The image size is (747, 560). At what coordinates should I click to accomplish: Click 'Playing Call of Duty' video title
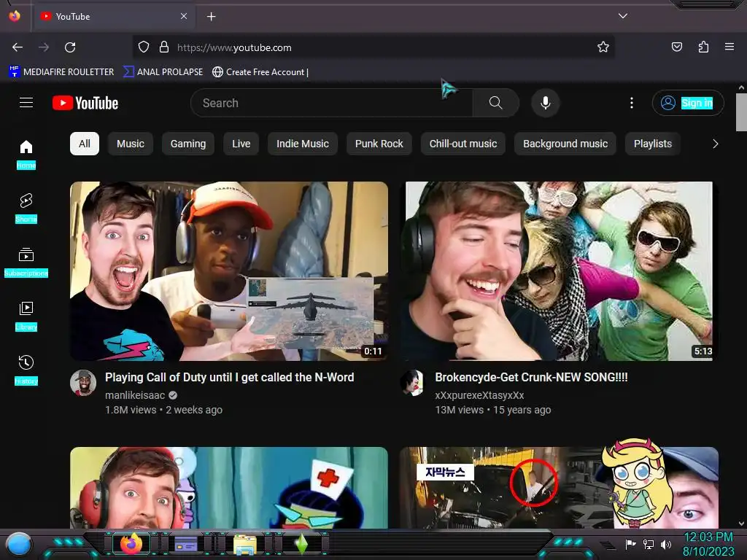[230, 377]
